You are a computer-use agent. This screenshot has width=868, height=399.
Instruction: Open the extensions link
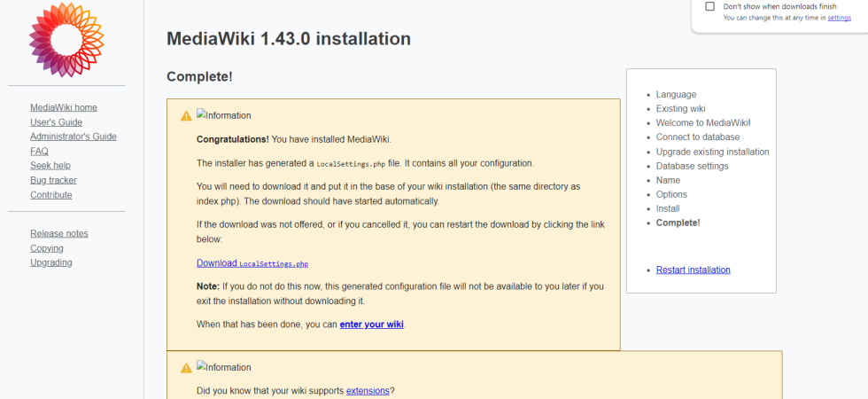tap(368, 391)
